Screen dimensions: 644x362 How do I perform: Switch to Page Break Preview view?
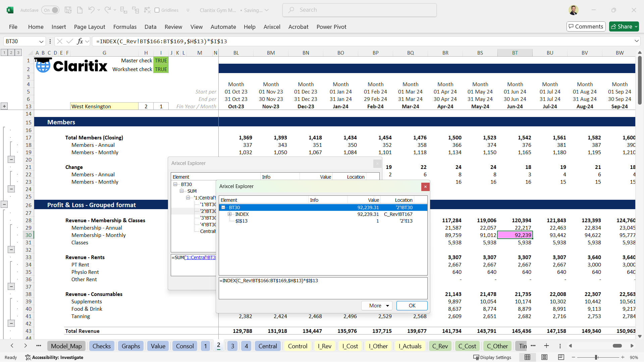tap(561, 357)
